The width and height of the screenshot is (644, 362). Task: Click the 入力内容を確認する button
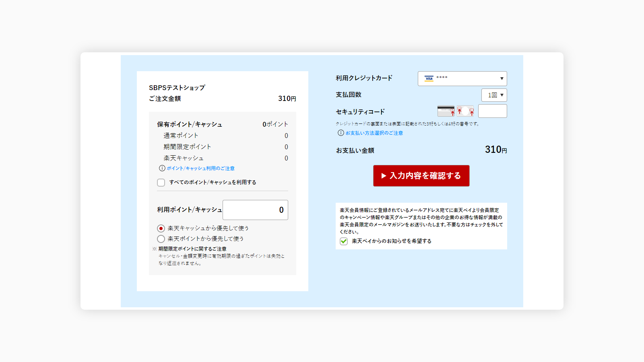(x=421, y=176)
